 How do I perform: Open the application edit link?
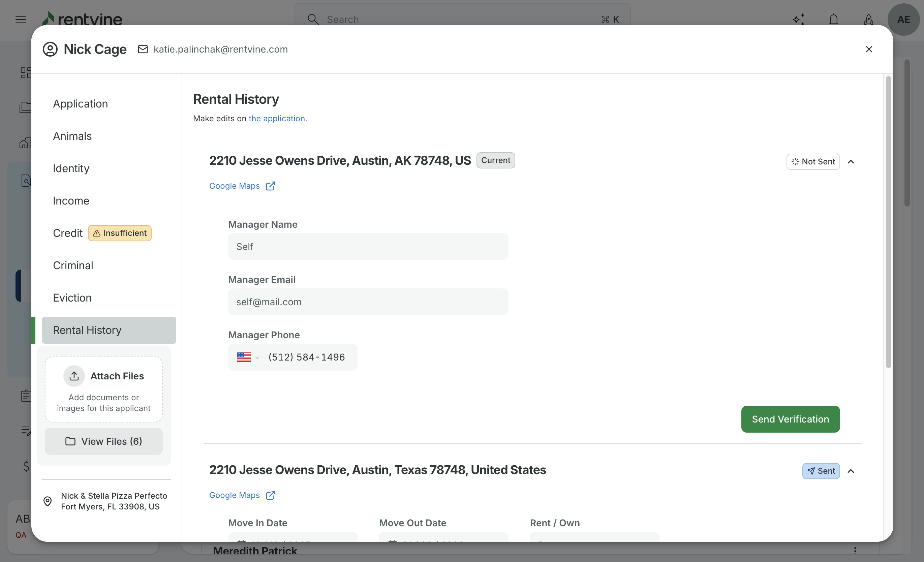pos(277,119)
